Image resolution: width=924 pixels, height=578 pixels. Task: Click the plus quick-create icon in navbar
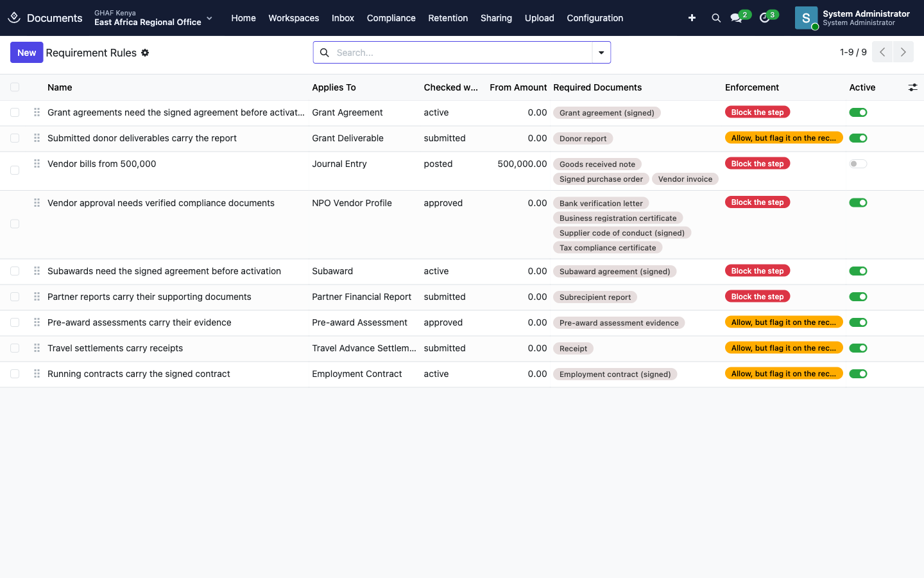point(692,18)
